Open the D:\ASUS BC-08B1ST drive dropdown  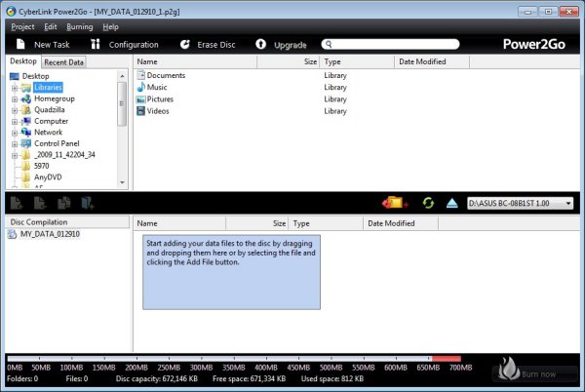(568, 203)
